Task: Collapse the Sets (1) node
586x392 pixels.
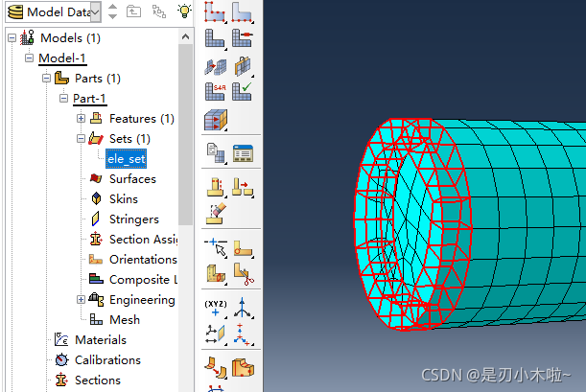Action: (x=82, y=139)
